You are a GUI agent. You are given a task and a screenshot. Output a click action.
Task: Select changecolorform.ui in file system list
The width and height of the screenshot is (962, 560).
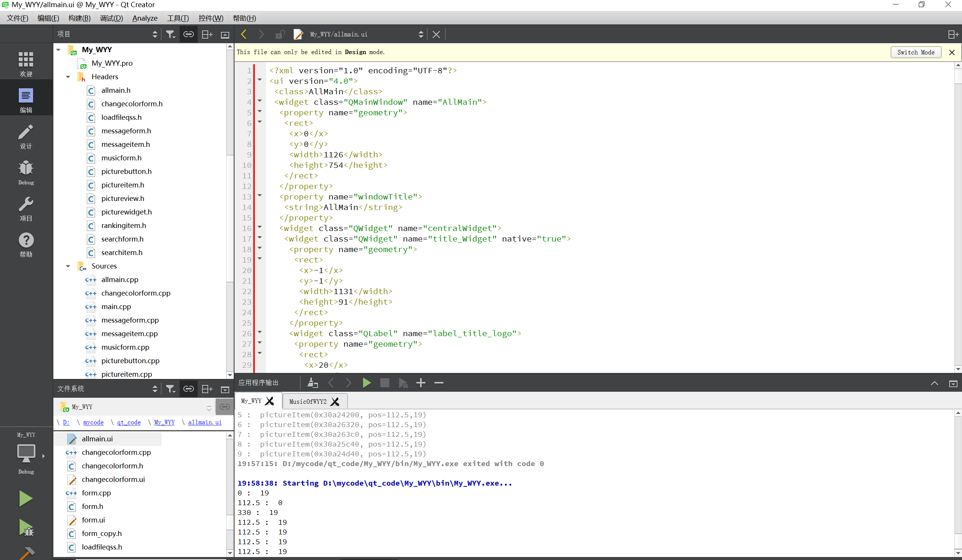click(113, 480)
